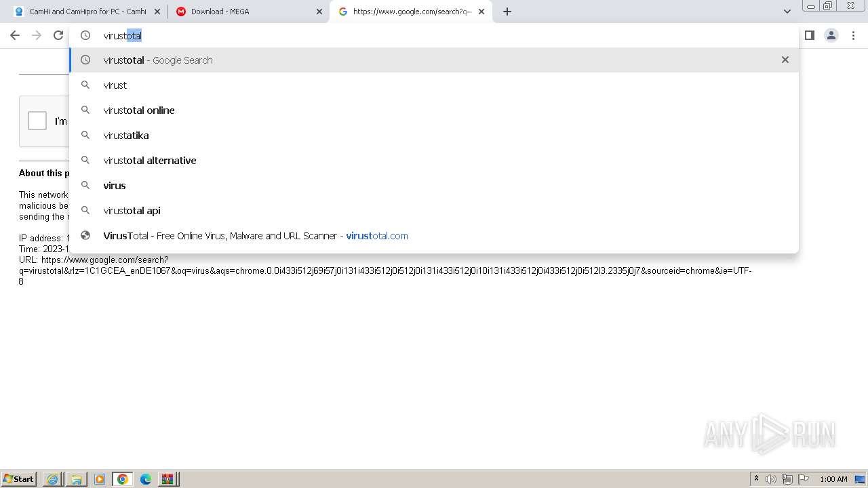The height and width of the screenshot is (488, 868).
Task: Open Chrome's three-dot menu
Action: 853,35
